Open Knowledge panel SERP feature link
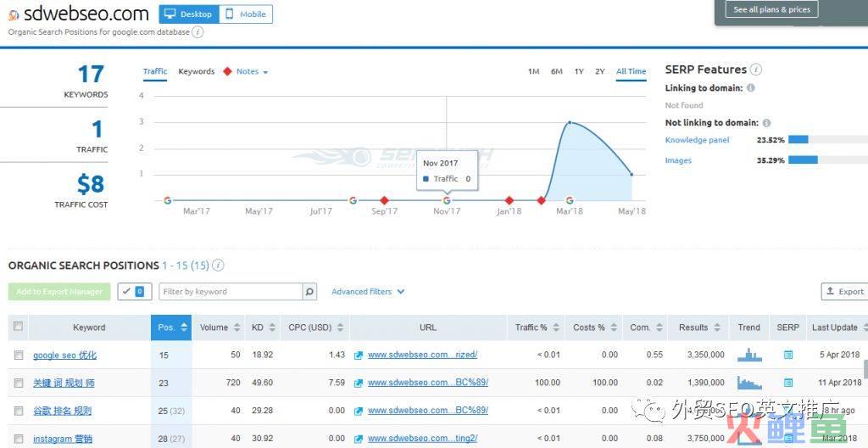Image resolution: width=868 pixels, height=448 pixels. point(697,140)
